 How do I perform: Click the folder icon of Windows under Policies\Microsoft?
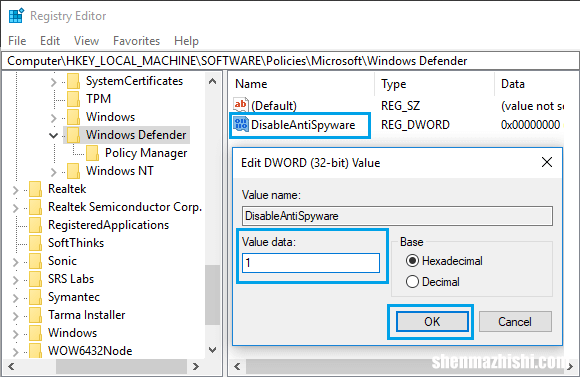point(73,117)
